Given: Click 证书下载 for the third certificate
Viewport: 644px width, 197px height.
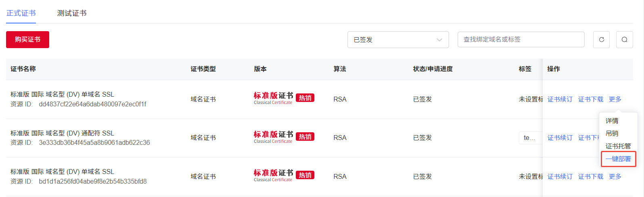Looking at the screenshot, I should pos(591,176).
